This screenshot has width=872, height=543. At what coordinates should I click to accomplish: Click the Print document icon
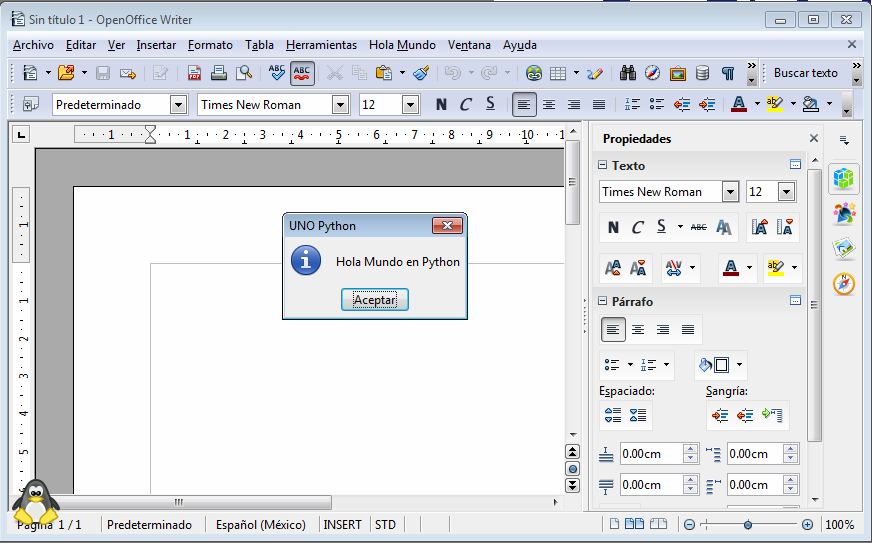tap(219, 73)
